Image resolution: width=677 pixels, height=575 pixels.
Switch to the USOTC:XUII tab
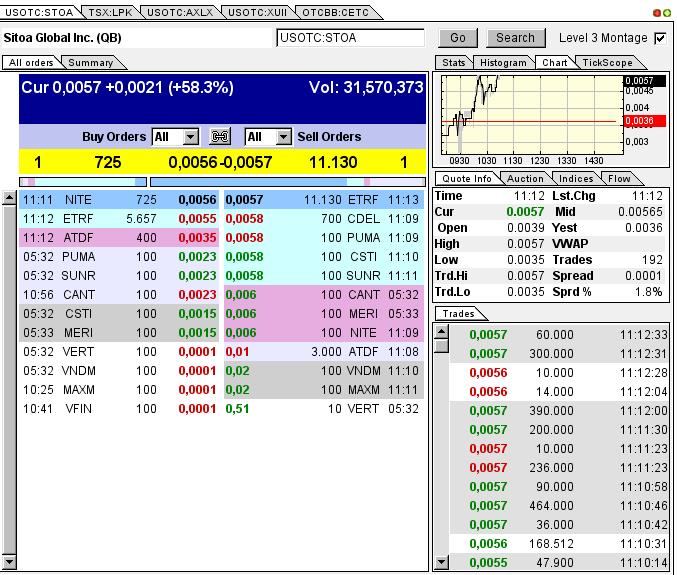(x=257, y=13)
